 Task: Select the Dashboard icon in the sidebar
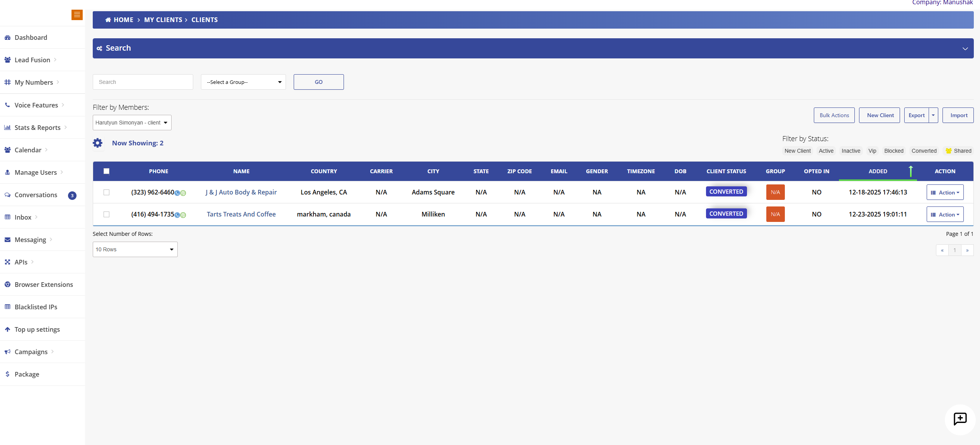(8, 37)
